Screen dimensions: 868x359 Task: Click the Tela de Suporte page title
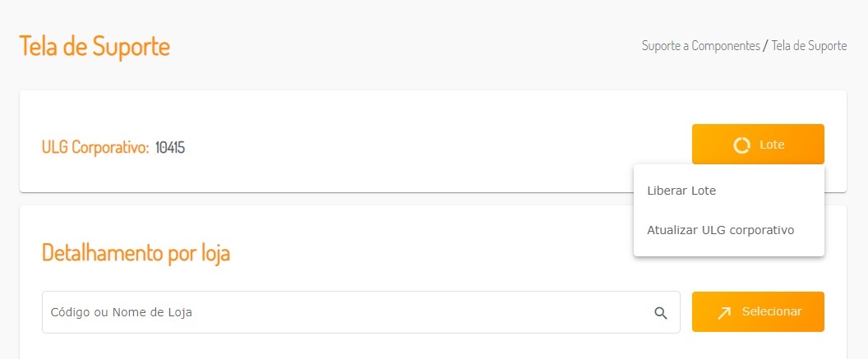click(x=95, y=46)
